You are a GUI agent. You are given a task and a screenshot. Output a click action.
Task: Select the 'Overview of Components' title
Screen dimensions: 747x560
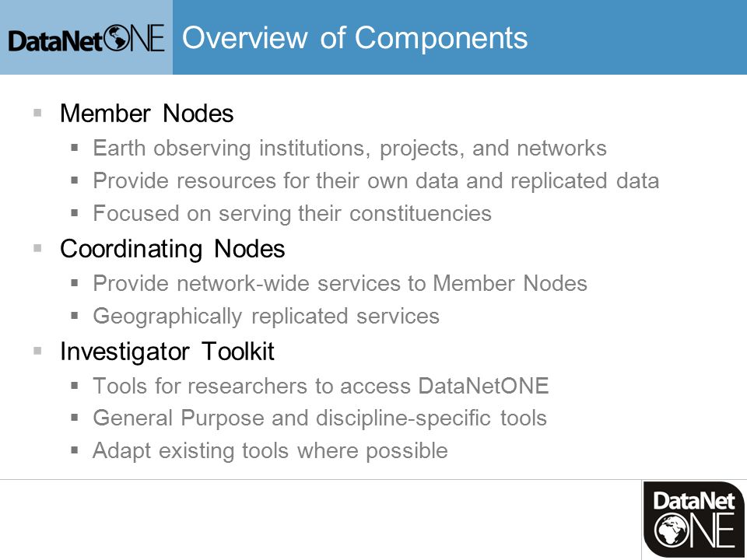[355, 37]
